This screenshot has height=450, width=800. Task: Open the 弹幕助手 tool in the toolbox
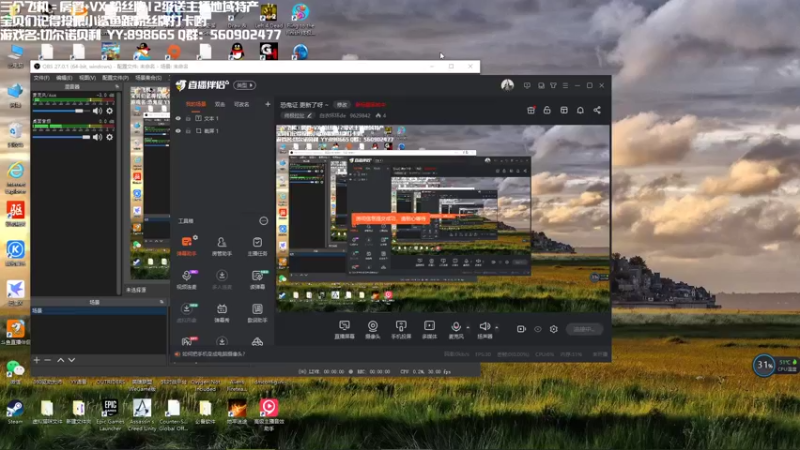tap(187, 245)
